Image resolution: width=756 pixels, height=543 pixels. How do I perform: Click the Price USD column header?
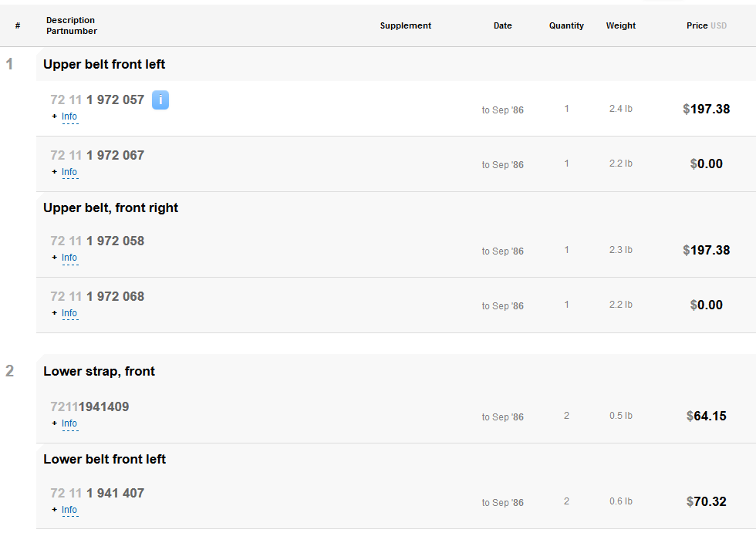(x=706, y=25)
